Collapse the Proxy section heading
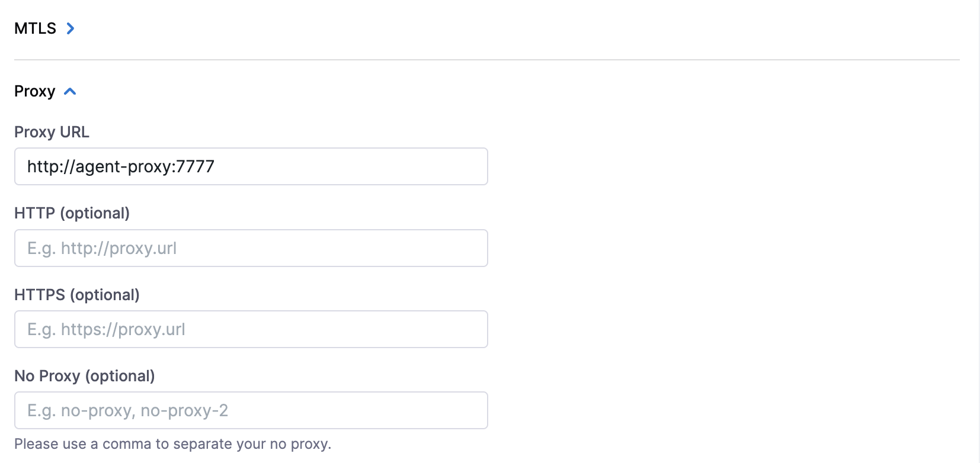This screenshot has height=463, width=980. [34, 92]
